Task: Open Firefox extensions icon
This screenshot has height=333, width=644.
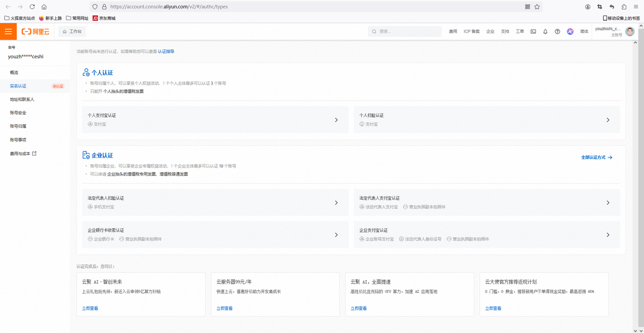Action: pos(624,7)
